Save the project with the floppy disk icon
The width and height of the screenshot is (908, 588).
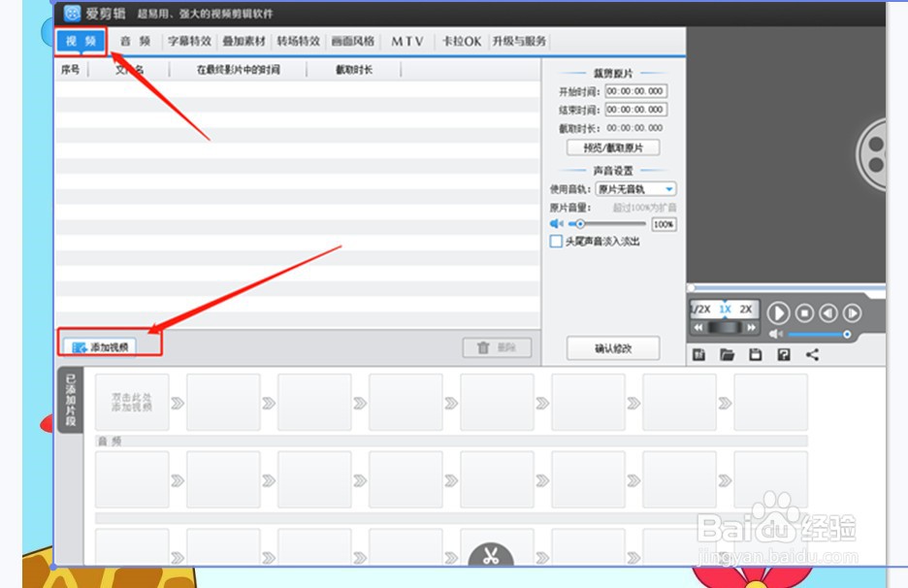[x=755, y=354]
